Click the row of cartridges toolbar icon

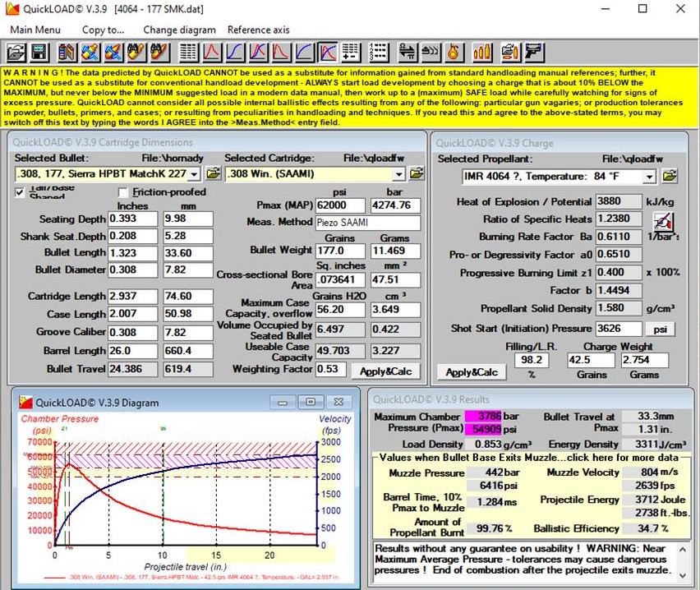point(482,53)
